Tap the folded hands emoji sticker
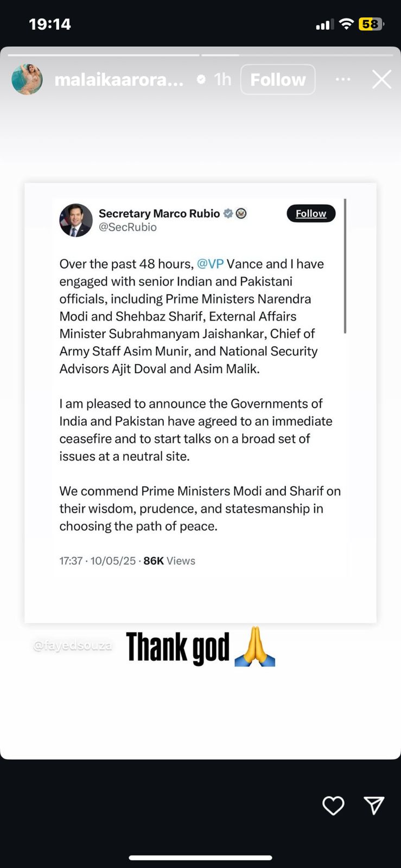 255,647
